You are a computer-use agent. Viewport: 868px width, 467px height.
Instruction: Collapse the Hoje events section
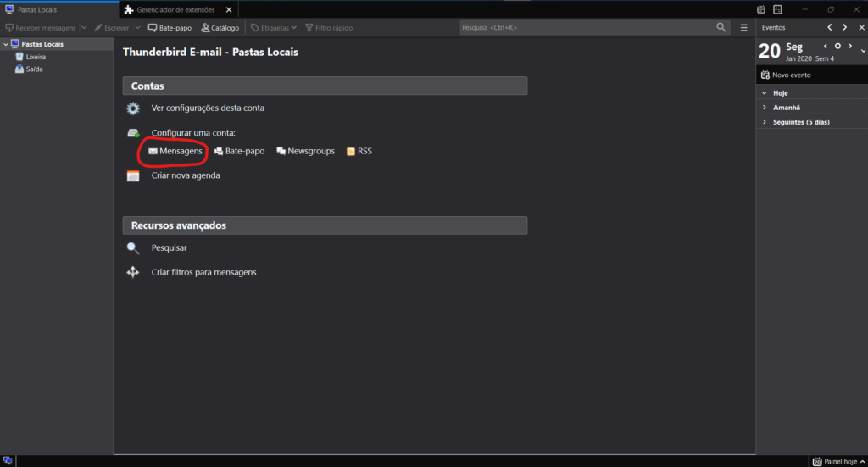pyautogui.click(x=765, y=93)
